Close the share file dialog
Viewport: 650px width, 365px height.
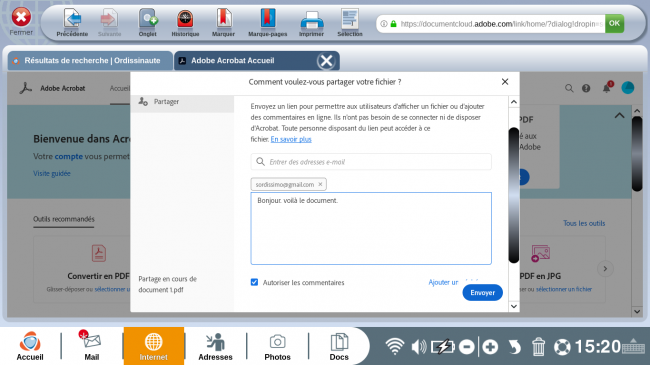click(504, 82)
